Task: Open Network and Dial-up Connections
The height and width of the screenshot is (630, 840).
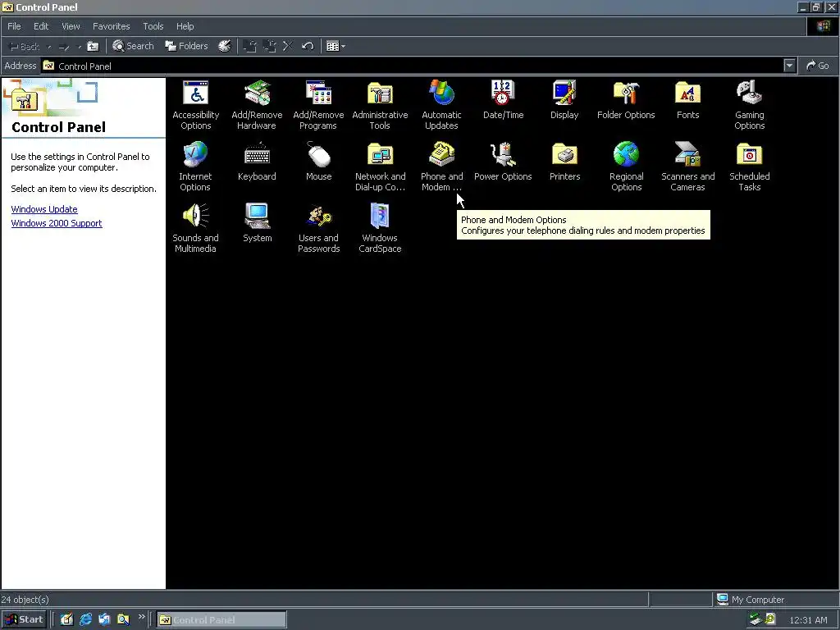Action: pyautogui.click(x=380, y=167)
